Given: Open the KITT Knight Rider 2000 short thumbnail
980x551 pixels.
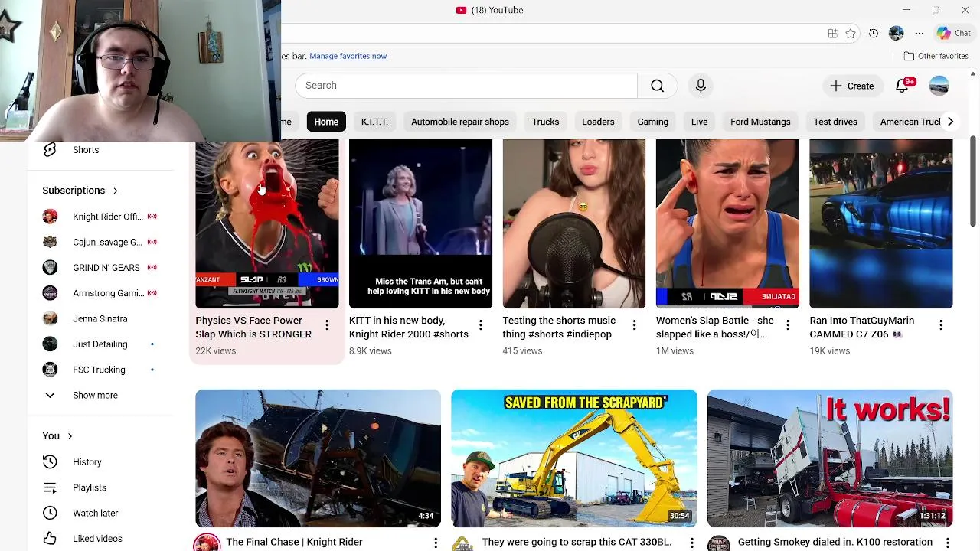Looking at the screenshot, I should (420, 223).
